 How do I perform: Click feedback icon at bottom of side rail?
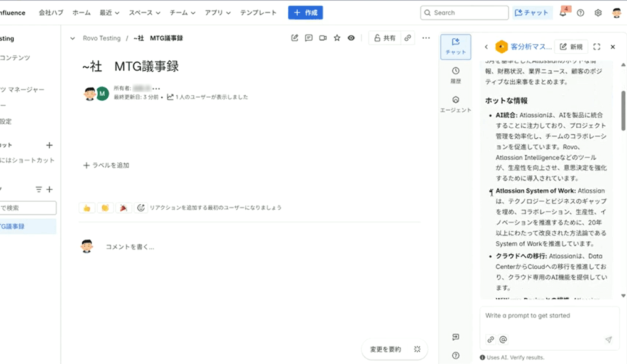click(x=455, y=337)
